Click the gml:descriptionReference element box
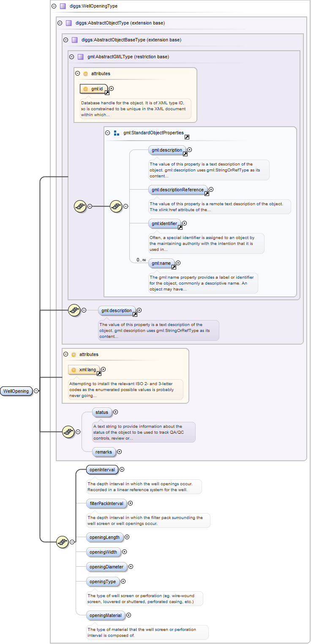 (x=178, y=190)
